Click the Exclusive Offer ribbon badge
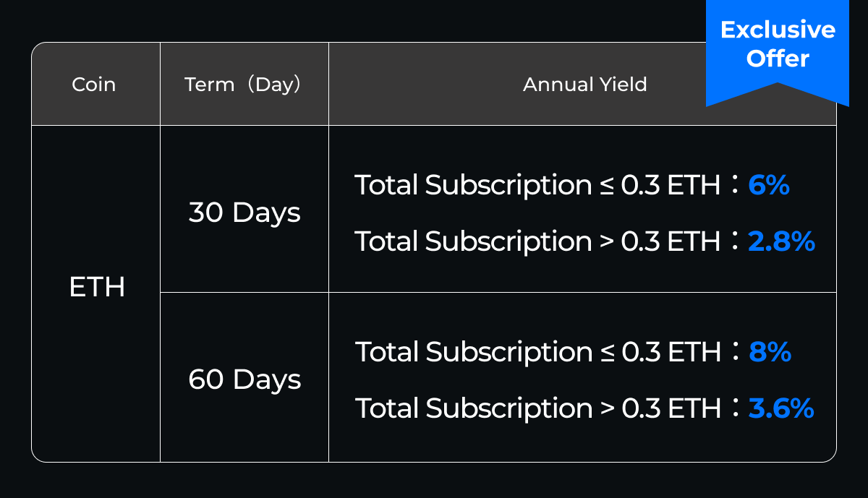The height and width of the screenshot is (498, 868). point(778,45)
